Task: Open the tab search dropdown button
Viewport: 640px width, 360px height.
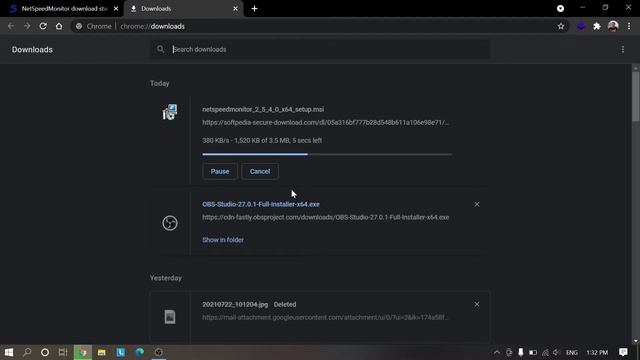Action: click(560, 9)
